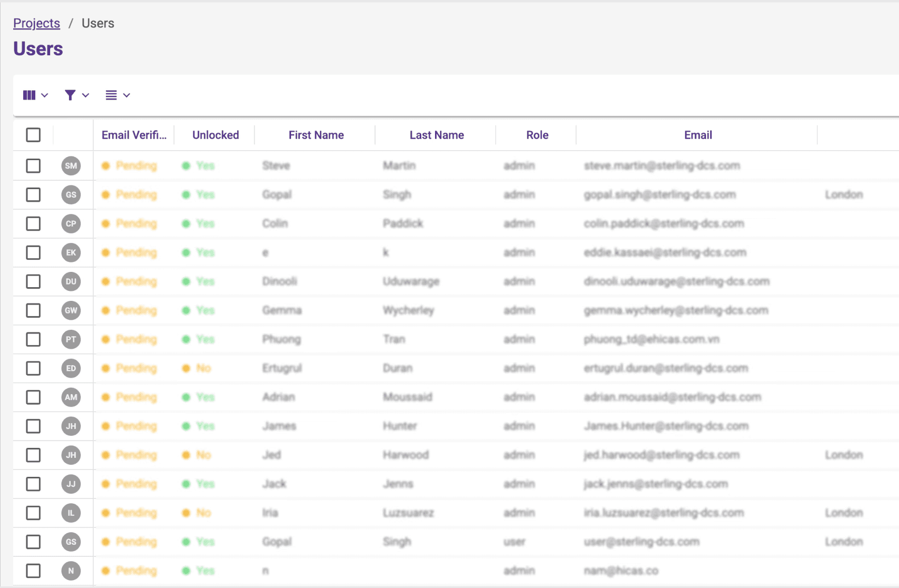The image size is (899, 588).
Task: Select checkbox for Jed Harwood row
Action: coord(33,455)
